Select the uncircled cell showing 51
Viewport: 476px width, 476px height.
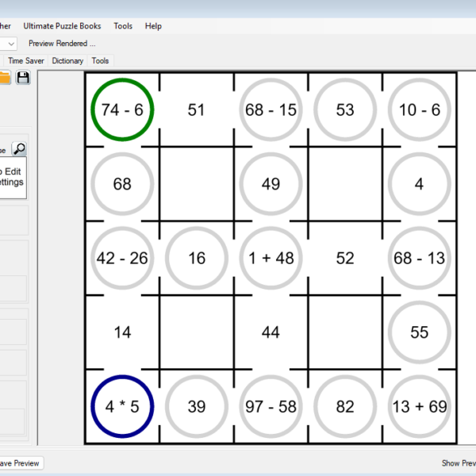(x=196, y=110)
